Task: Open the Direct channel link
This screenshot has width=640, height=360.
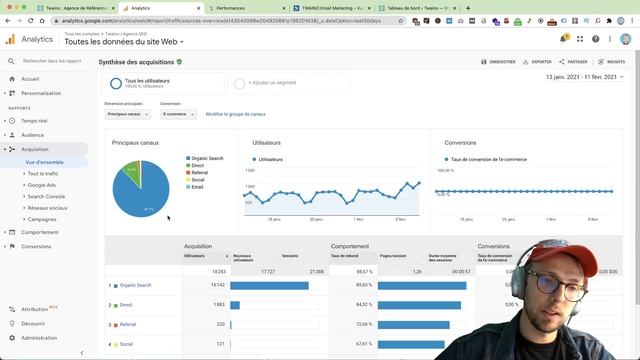Action: [x=126, y=305]
